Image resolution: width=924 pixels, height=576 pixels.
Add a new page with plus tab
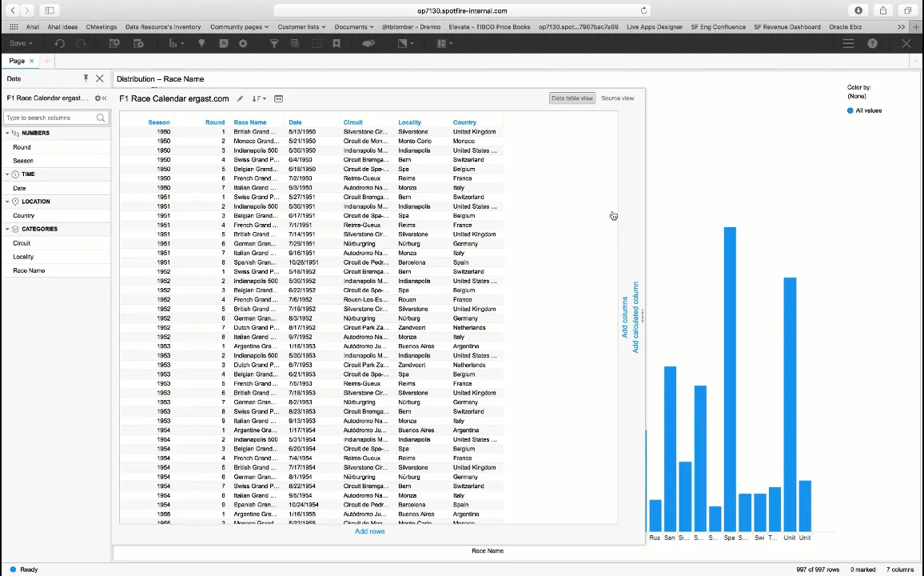click(47, 61)
